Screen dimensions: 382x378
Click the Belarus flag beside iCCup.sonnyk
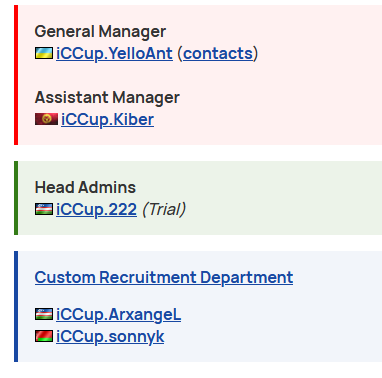[x=44, y=336]
